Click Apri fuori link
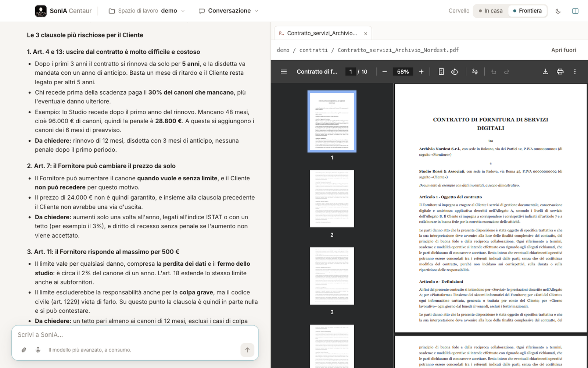 click(563, 50)
